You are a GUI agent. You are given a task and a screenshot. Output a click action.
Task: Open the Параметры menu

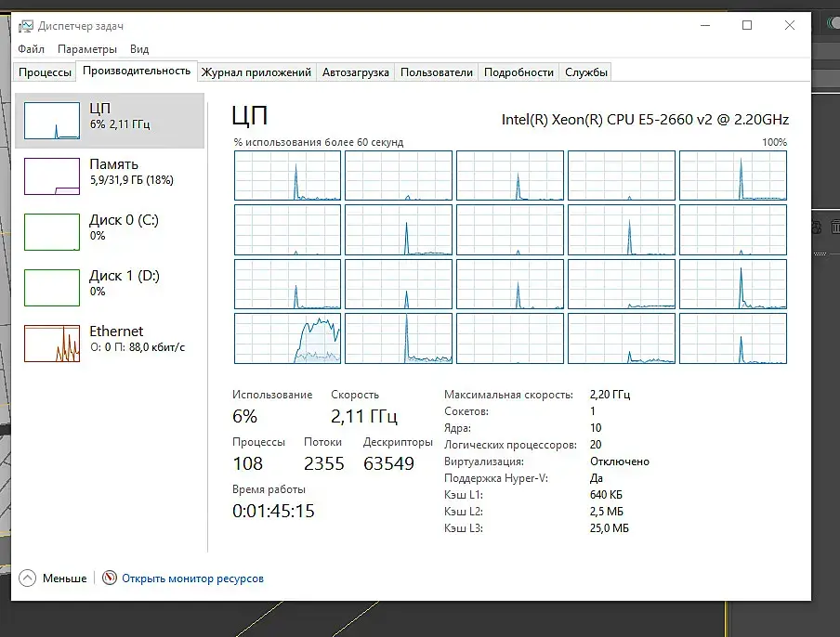pyautogui.click(x=87, y=49)
